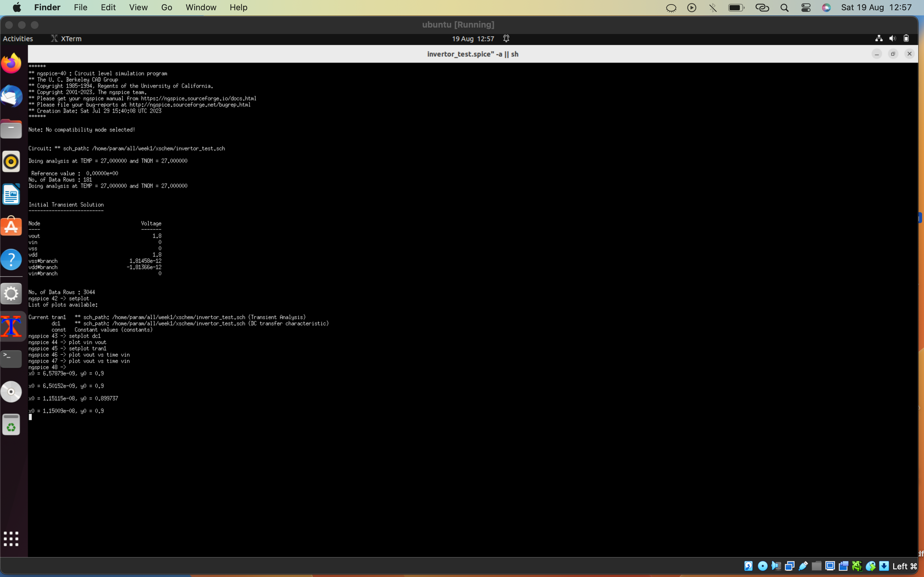Switch to the XTerm dock icon
The height and width of the screenshot is (577, 924).
coord(11,326)
